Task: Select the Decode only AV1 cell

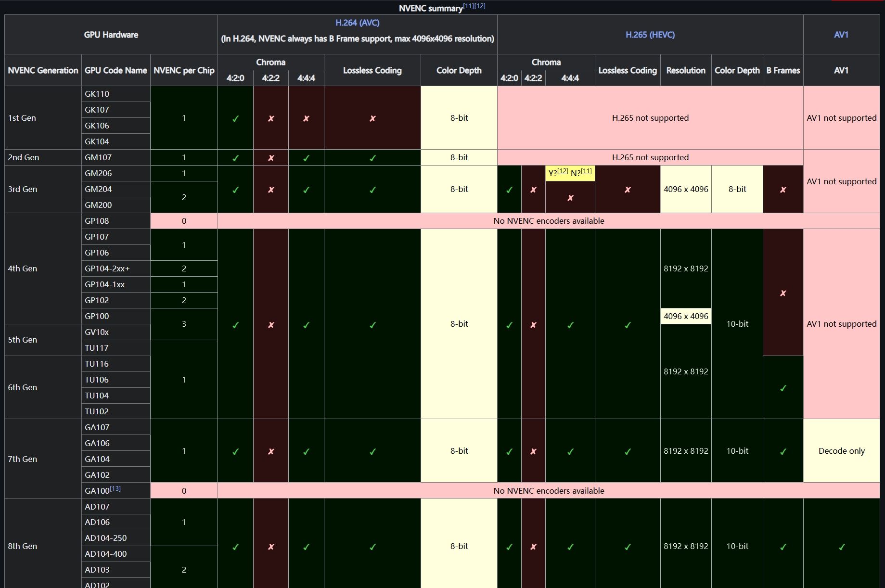Action: [841, 451]
